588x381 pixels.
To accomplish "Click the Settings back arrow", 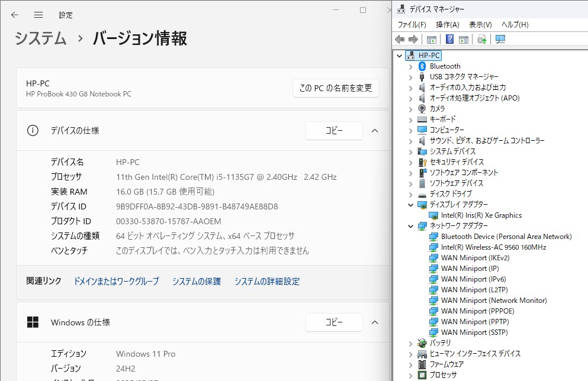I will (x=15, y=15).
